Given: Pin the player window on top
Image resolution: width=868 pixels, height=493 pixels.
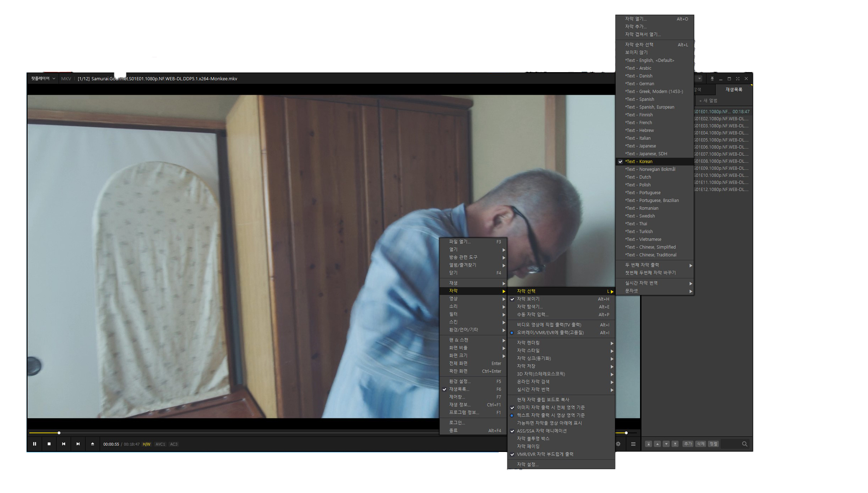Looking at the screenshot, I should coord(712,79).
